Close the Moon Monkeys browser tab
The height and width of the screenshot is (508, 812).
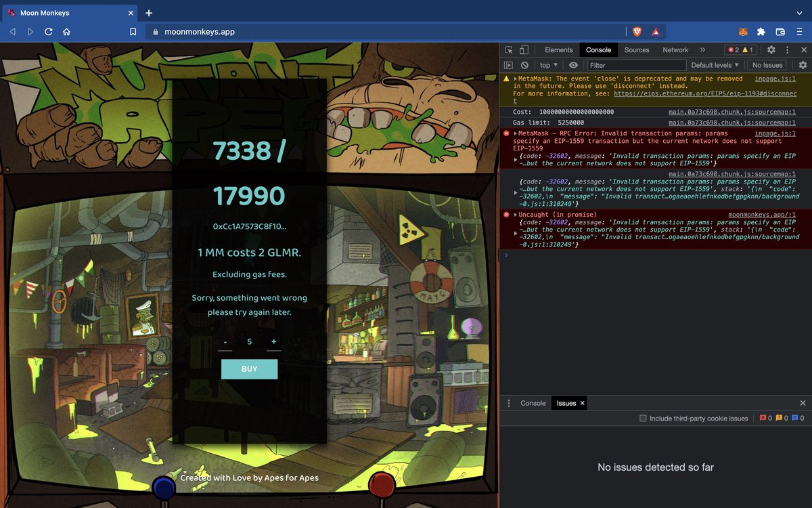(130, 13)
